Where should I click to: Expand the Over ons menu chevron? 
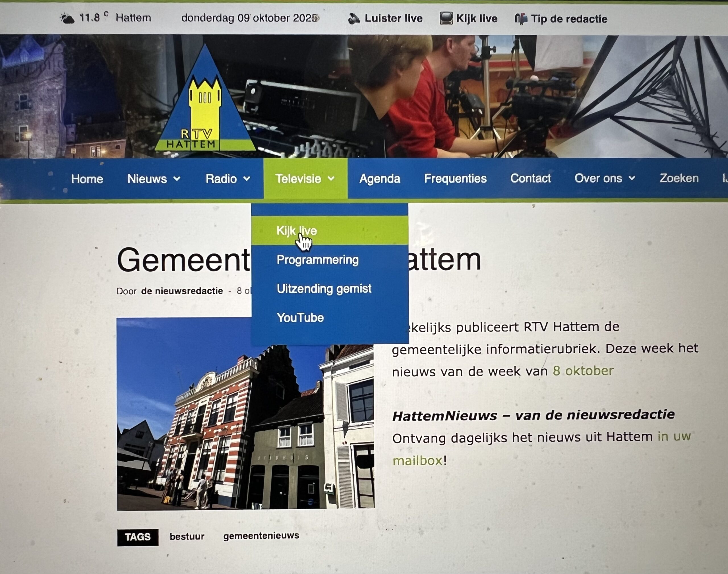pyautogui.click(x=632, y=178)
